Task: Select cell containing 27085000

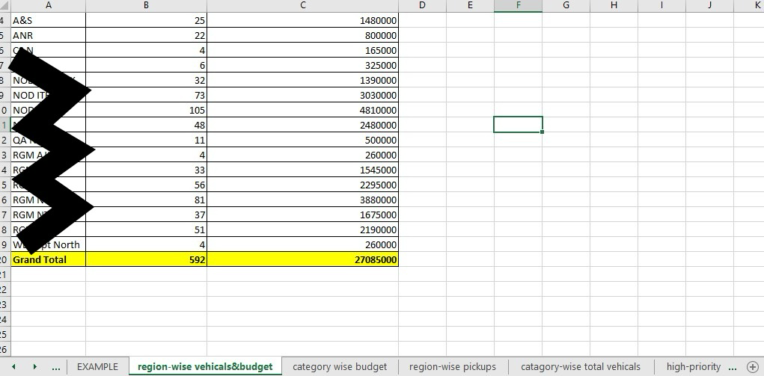Action: (303, 260)
